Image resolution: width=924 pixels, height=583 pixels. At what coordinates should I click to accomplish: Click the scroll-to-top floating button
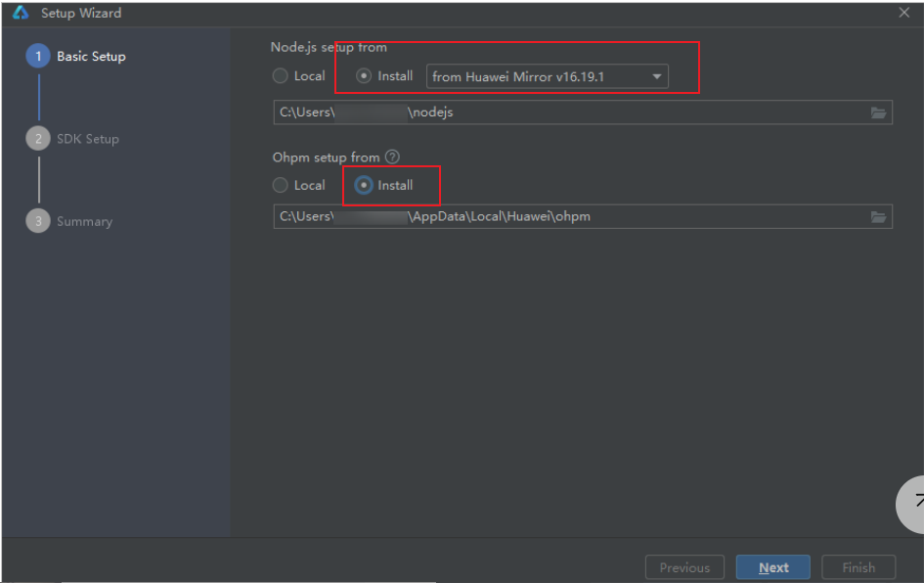(x=910, y=505)
